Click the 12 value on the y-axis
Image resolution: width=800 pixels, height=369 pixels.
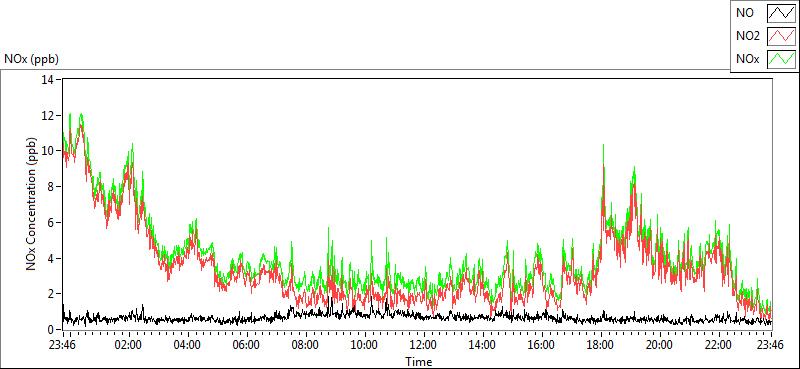(48, 115)
